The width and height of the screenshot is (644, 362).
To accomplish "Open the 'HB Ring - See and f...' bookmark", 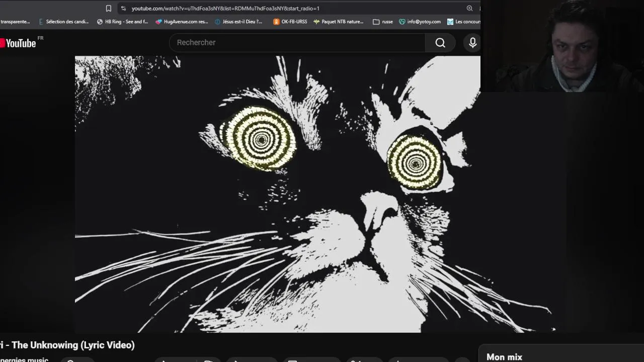I will [122, 22].
